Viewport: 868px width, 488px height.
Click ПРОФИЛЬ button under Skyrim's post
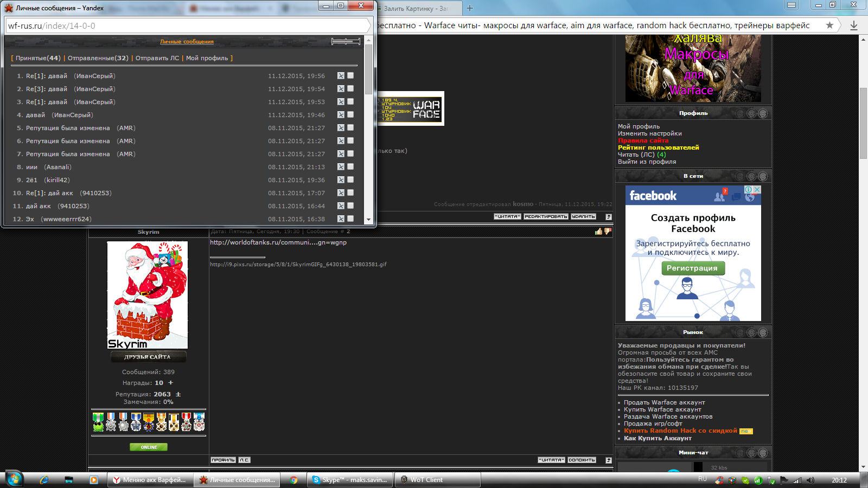point(224,460)
